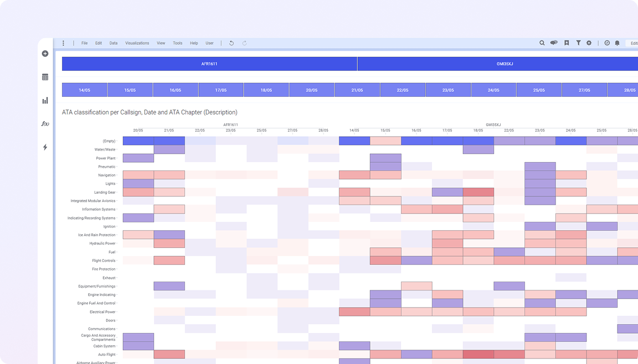Image resolution: width=638 pixels, height=364 pixels.
Task: Open the f(x) formula icon
Action: tap(45, 124)
